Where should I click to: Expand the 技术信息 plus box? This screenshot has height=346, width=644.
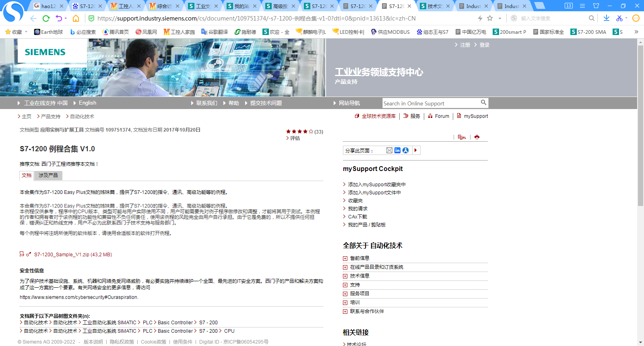tap(345, 276)
